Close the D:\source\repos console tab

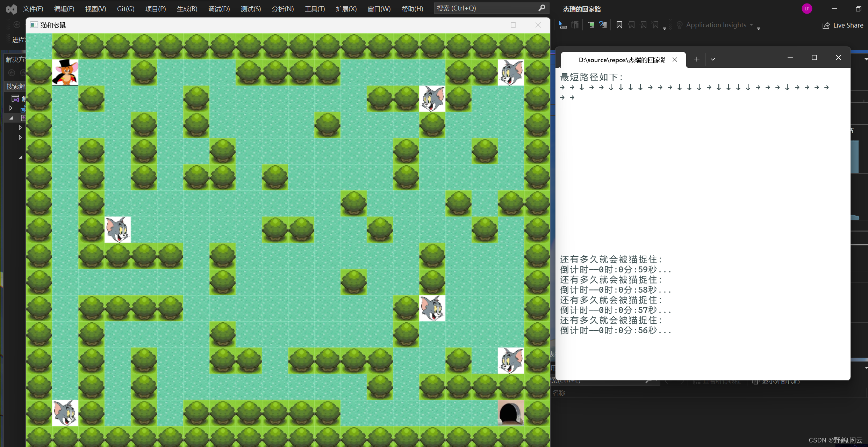(x=675, y=60)
